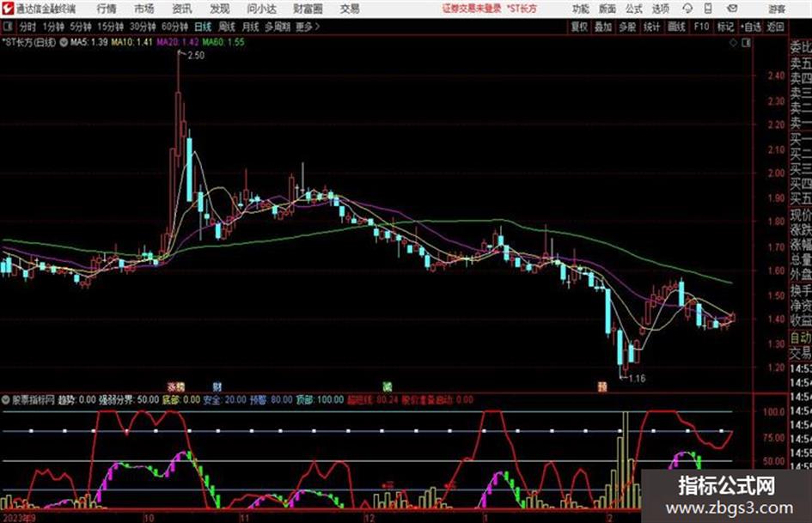Click the 叠加 overlay button
The image size is (812, 523).
point(603,27)
